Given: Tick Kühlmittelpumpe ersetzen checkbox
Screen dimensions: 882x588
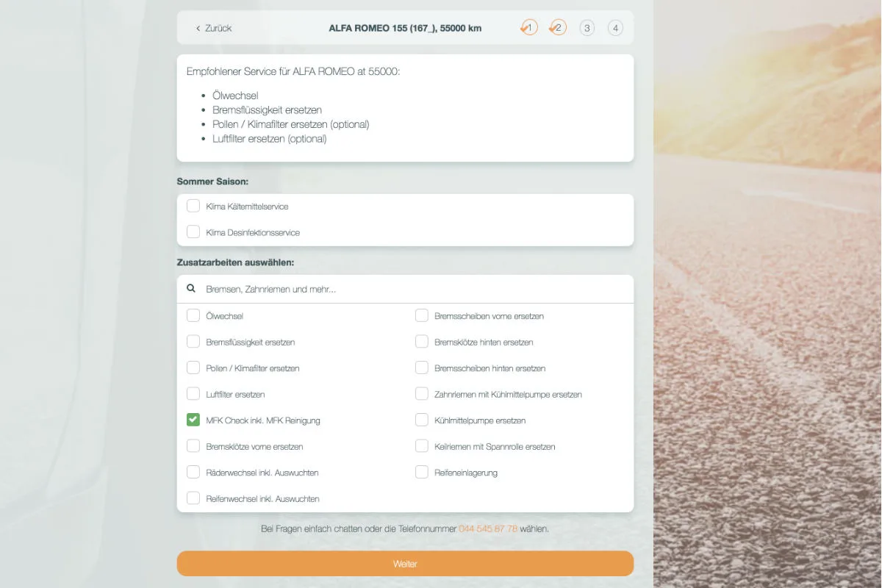Looking at the screenshot, I should [x=422, y=420].
